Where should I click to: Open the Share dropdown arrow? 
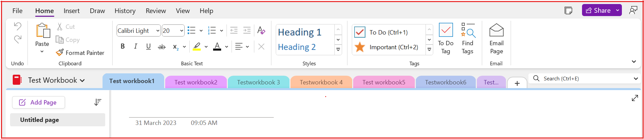click(618, 10)
